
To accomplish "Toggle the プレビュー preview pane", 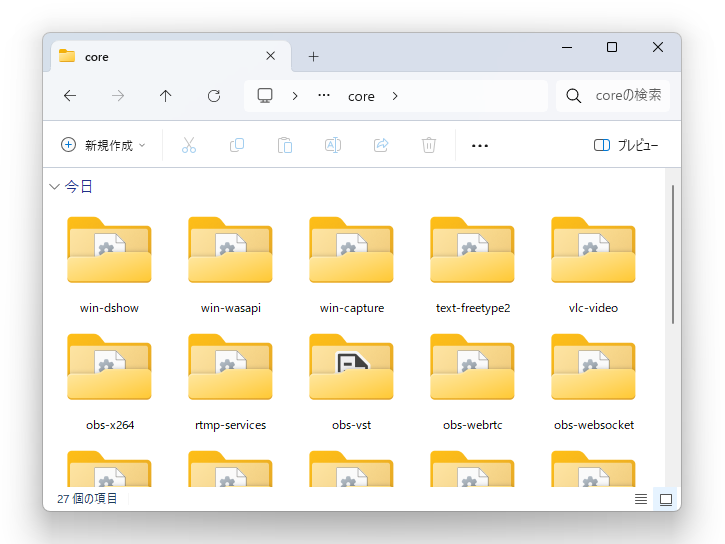I will [x=626, y=145].
